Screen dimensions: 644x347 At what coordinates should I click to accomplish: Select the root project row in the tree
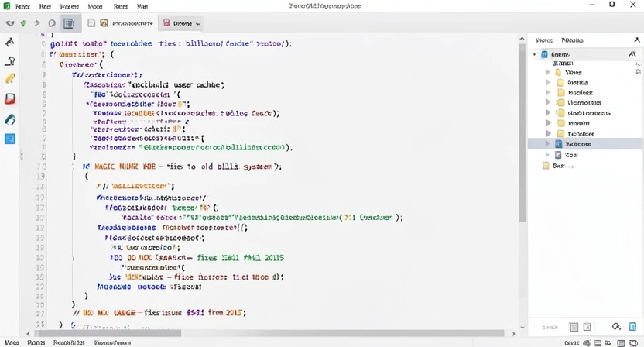point(585,54)
